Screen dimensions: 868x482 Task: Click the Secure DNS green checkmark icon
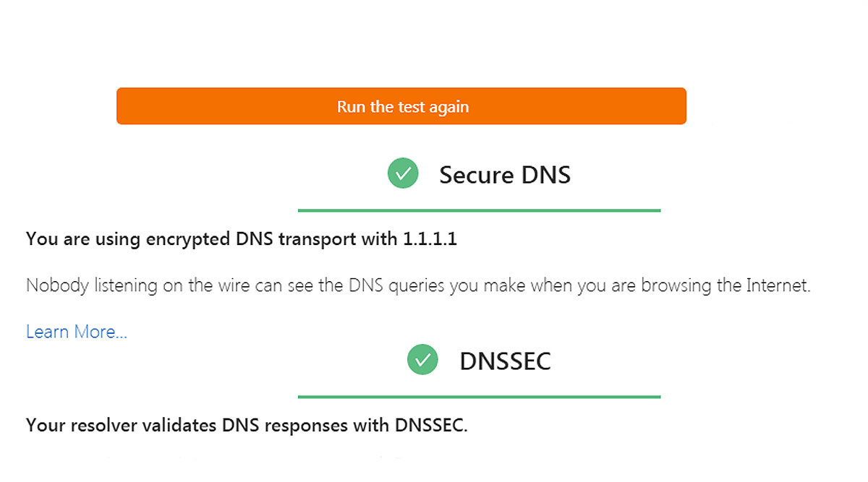coord(403,174)
